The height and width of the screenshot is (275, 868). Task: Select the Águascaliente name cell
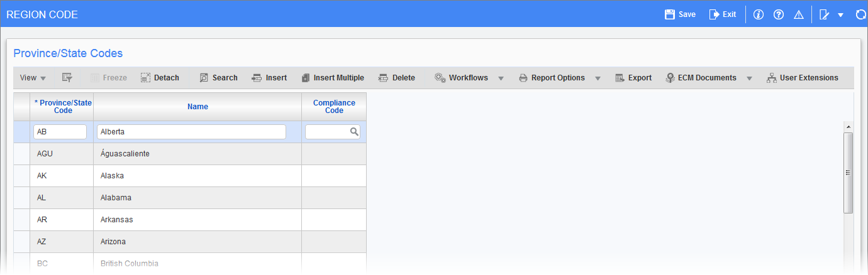198,154
